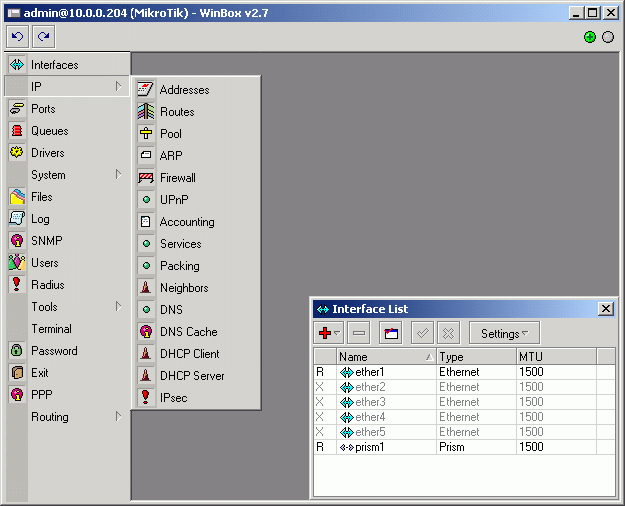Image resolution: width=625 pixels, height=506 pixels.
Task: Close the Interface List window
Action: tap(605, 309)
